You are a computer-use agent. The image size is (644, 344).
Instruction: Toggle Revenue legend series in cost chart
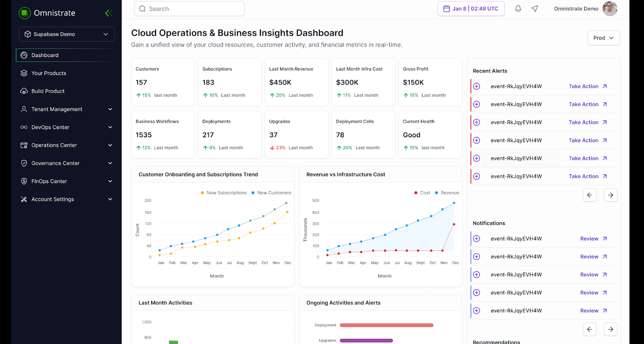(x=447, y=193)
